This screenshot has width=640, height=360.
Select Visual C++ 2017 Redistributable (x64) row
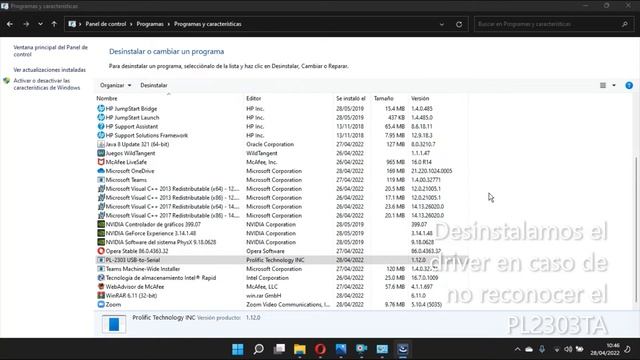[x=281, y=207]
